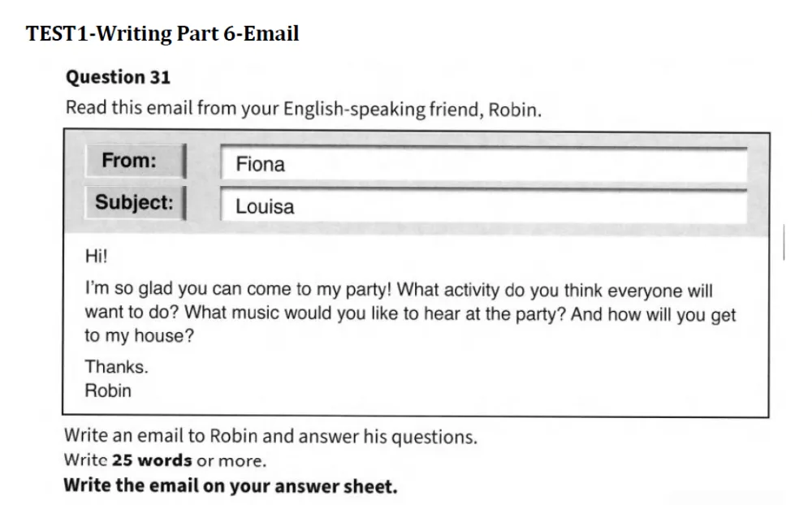This screenshot has width=812, height=505.
Task: Click the bold 25 words text
Action: pyautogui.click(x=152, y=460)
